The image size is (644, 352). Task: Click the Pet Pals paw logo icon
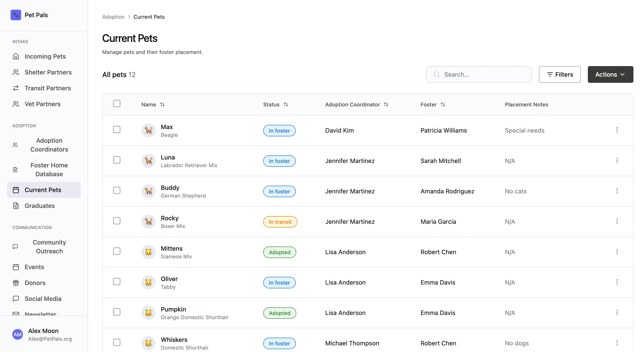click(x=16, y=15)
